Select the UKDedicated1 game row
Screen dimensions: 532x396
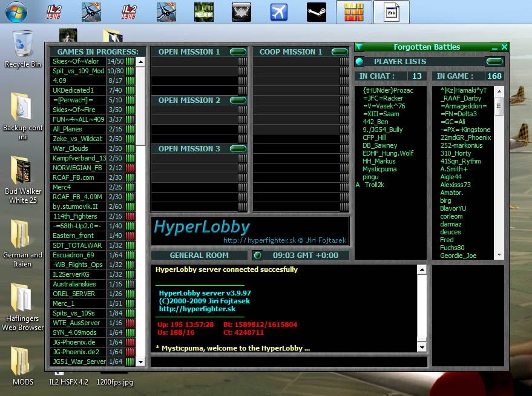92,90
